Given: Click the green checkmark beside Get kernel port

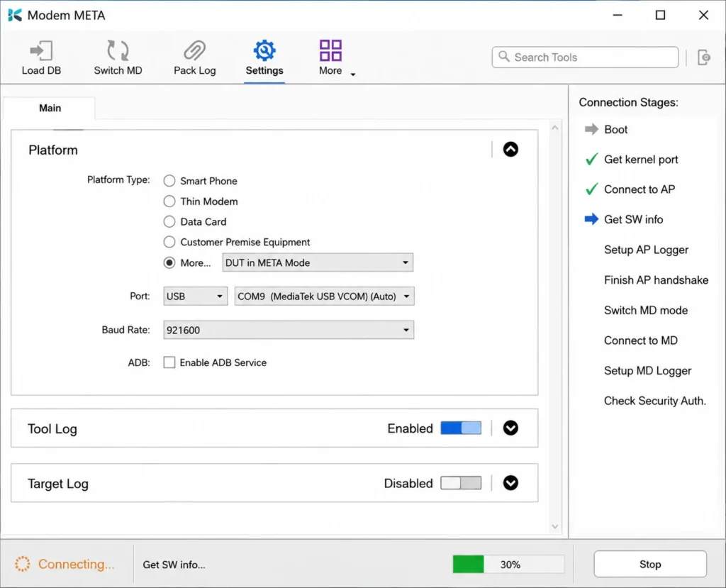Looking at the screenshot, I should point(591,160).
